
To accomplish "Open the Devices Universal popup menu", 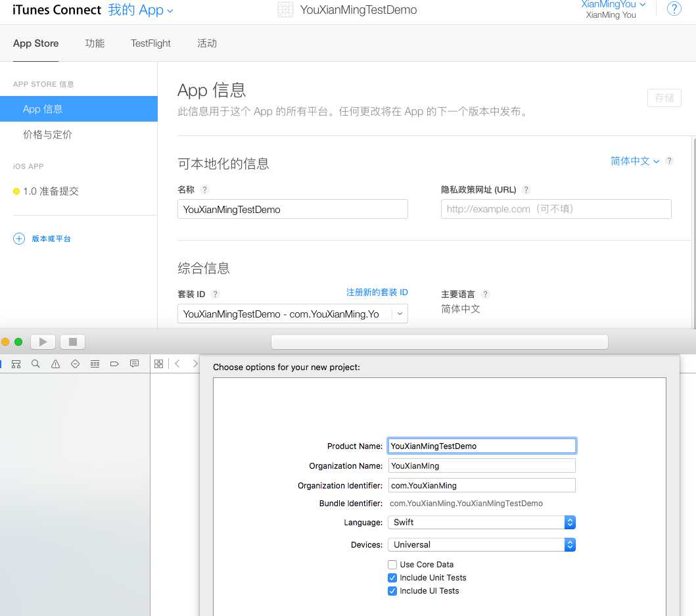I will point(482,544).
